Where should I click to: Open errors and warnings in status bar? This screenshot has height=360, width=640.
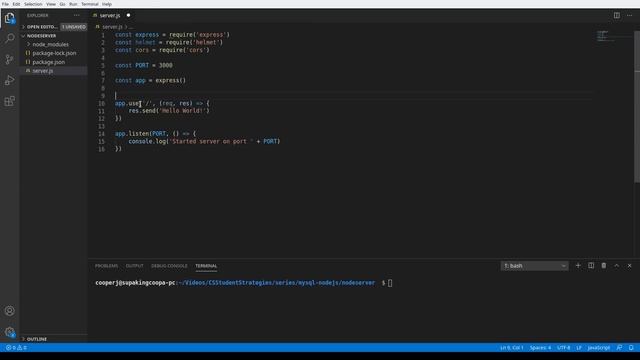coord(16,348)
